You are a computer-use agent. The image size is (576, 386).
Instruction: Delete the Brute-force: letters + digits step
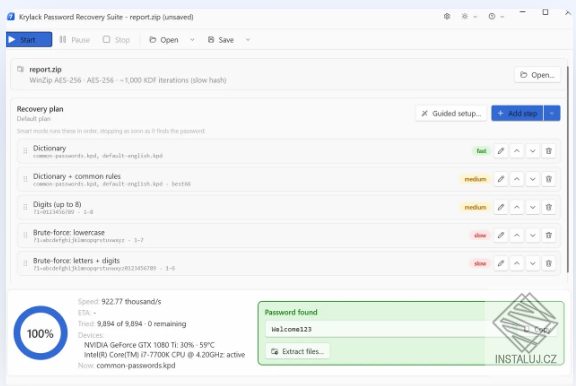[x=549, y=263]
